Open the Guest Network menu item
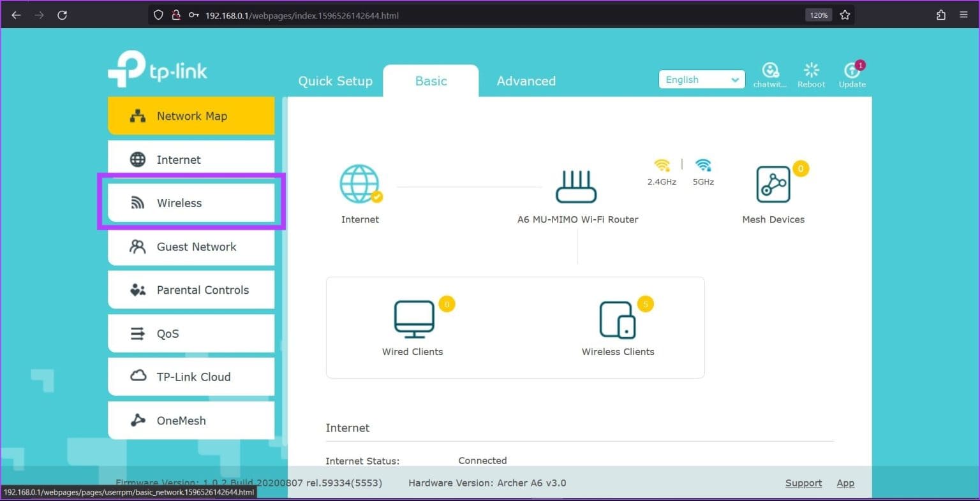This screenshot has width=980, height=501. (x=191, y=247)
